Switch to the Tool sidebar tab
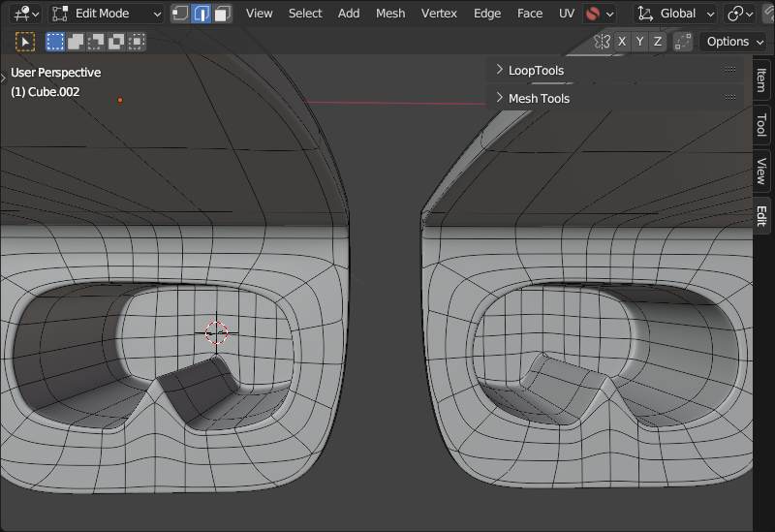This screenshot has height=532, width=775. [761, 125]
